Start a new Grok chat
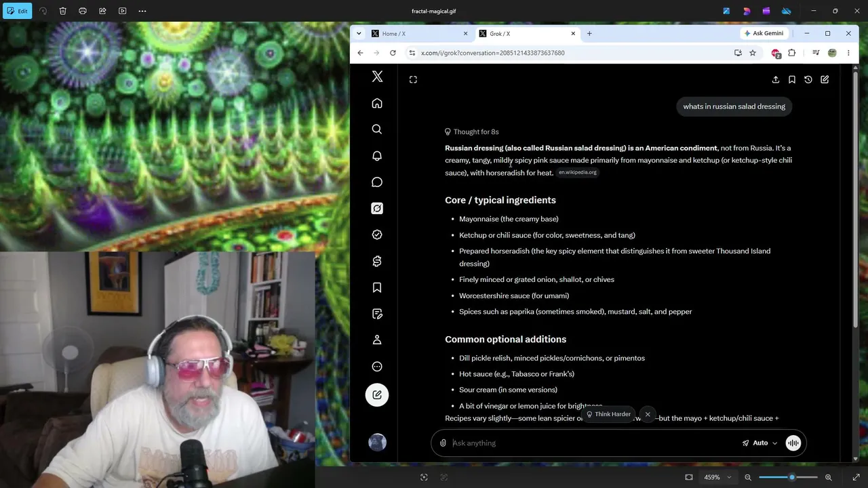Image resolution: width=868 pixels, height=488 pixels. (x=825, y=79)
